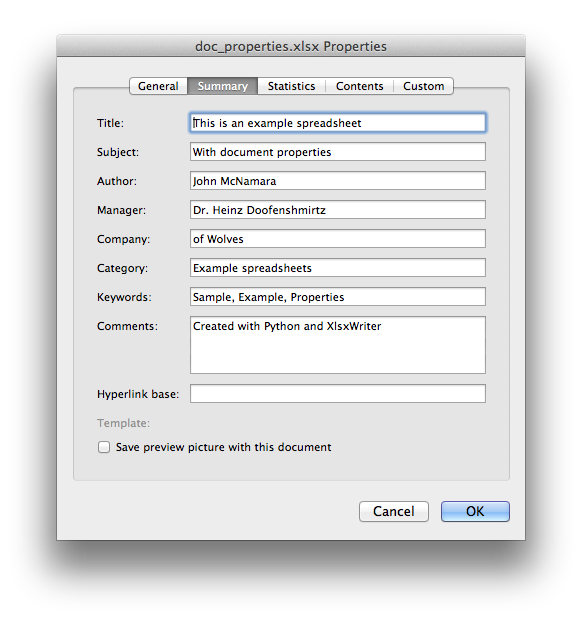Click the "Author:" label
The height and width of the screenshot is (619, 582).
point(117,181)
